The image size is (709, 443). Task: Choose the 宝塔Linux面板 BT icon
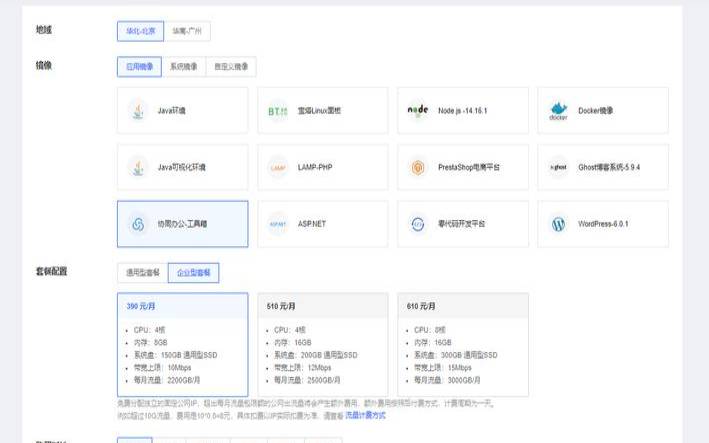point(278,111)
